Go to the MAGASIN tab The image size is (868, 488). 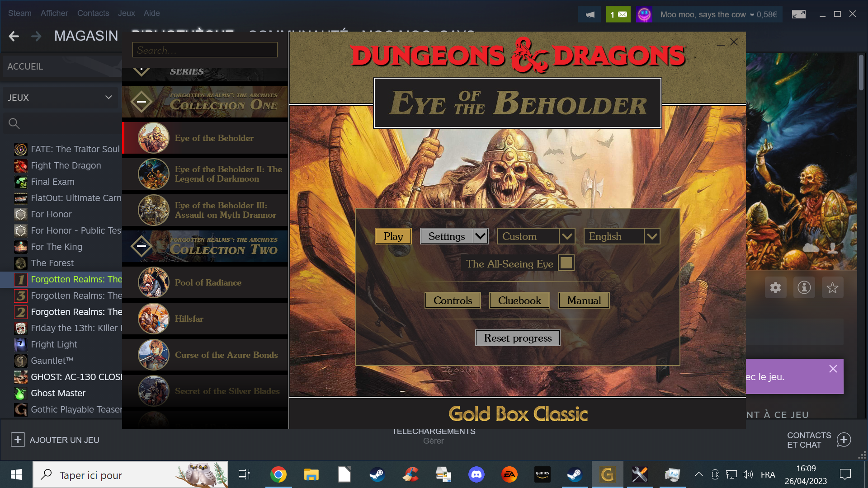86,36
